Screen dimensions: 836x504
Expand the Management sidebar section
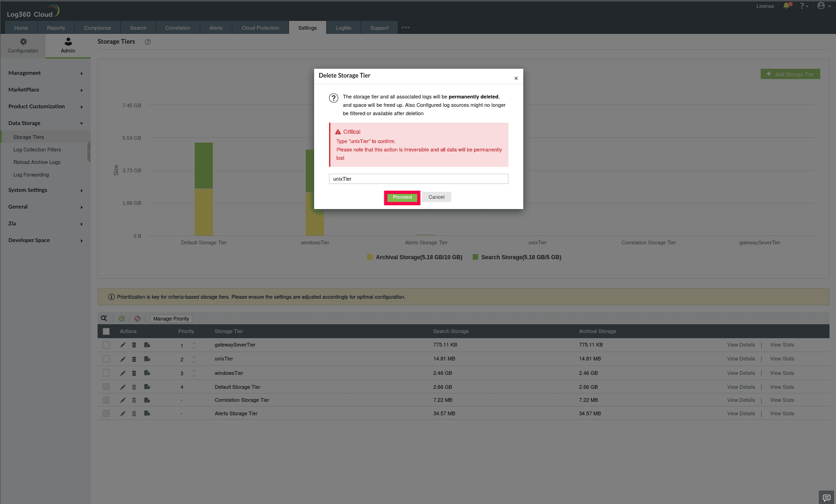45,73
